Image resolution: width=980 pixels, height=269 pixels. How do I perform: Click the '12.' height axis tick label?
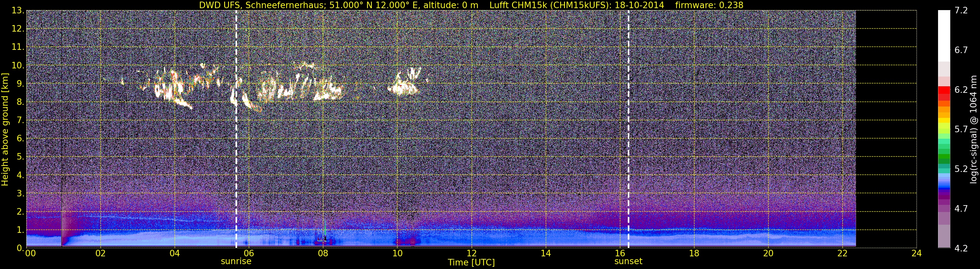point(18,29)
